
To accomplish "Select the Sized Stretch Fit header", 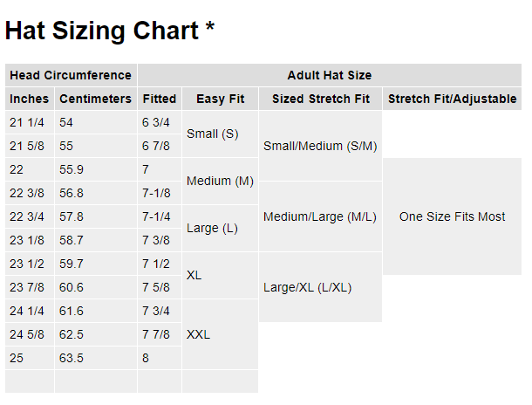I will 321,99.
